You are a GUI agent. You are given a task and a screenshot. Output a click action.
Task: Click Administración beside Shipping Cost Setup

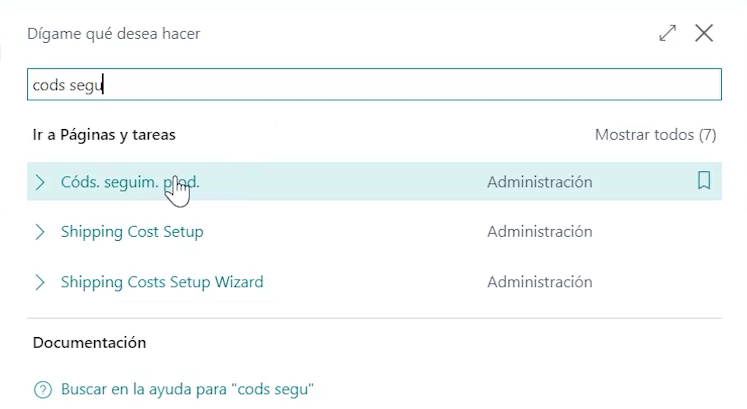pos(539,232)
